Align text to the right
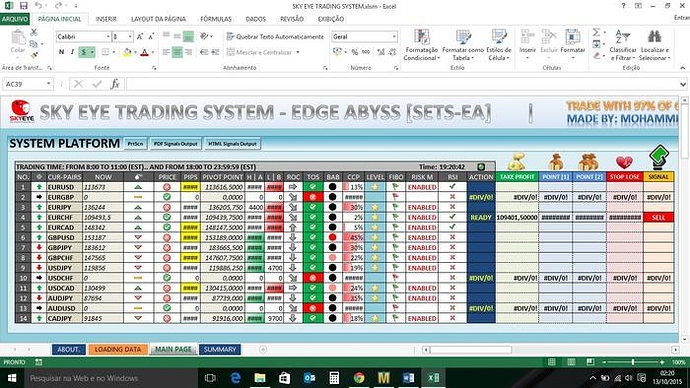690x388 pixels. 188,52
